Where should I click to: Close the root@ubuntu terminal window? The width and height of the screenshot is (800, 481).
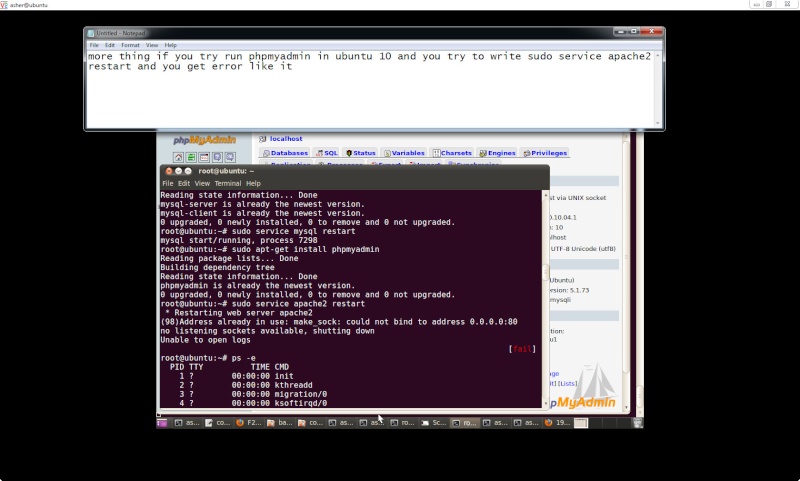click(x=169, y=171)
